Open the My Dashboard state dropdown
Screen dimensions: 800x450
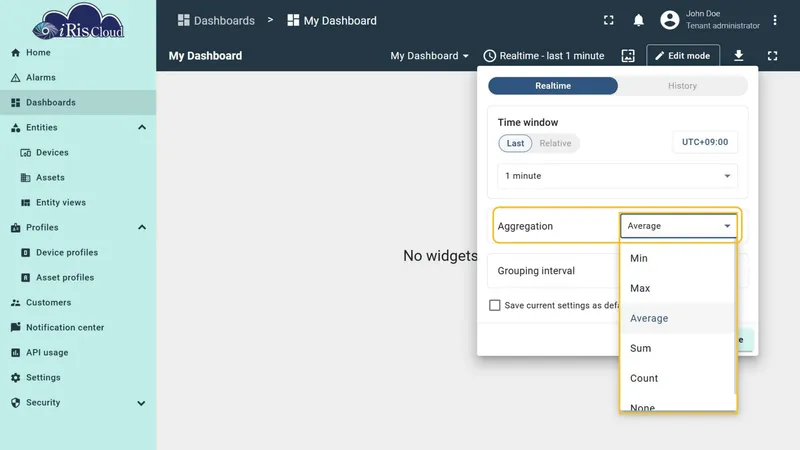[429, 56]
